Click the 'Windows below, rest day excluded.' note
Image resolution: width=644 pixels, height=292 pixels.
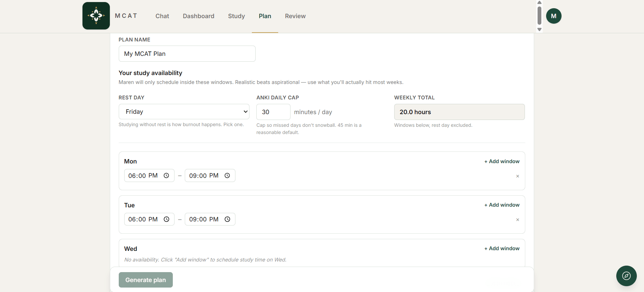coord(433,125)
